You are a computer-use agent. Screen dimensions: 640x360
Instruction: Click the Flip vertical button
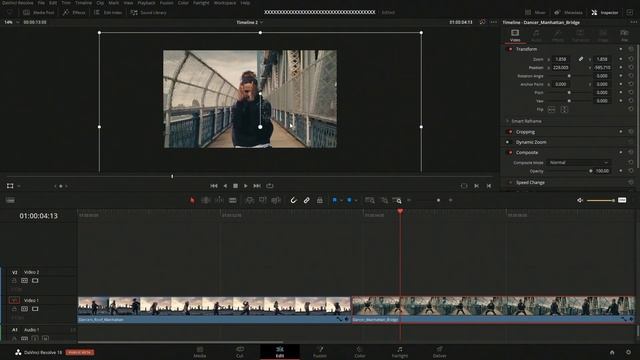coord(564,109)
